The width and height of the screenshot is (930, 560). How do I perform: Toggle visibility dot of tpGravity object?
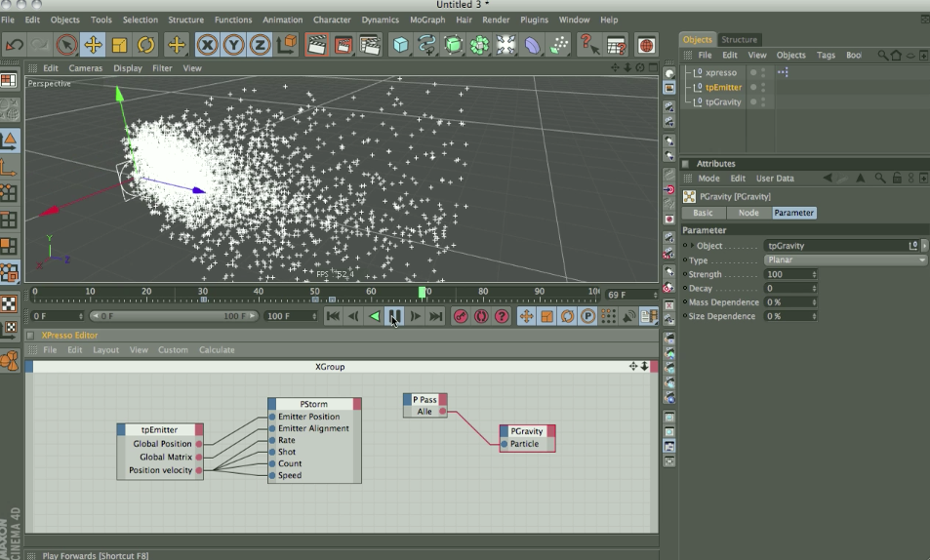point(753,102)
